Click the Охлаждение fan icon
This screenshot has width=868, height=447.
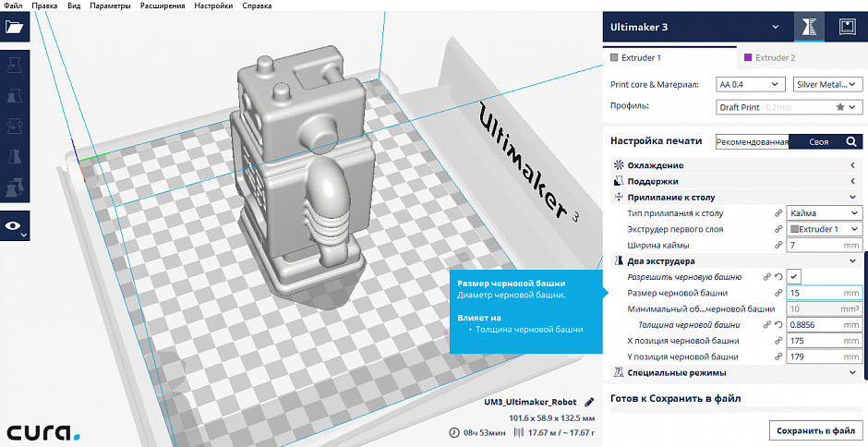(x=619, y=165)
